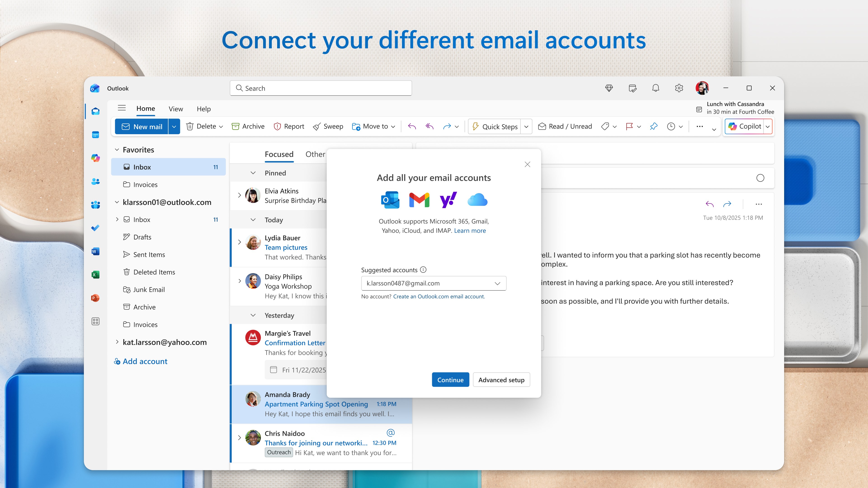Pin the message using the pin icon
Viewport: 868px width, 488px height.
654,126
